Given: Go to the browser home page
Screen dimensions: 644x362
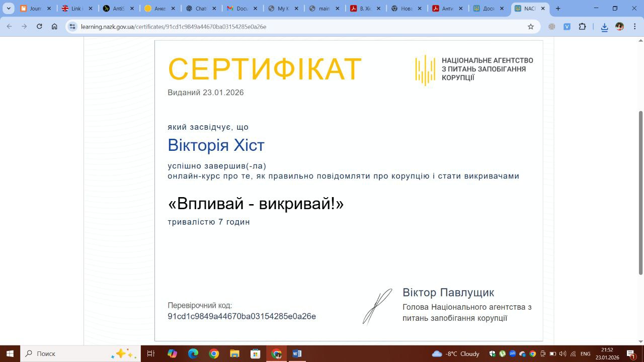Looking at the screenshot, I should [x=54, y=27].
